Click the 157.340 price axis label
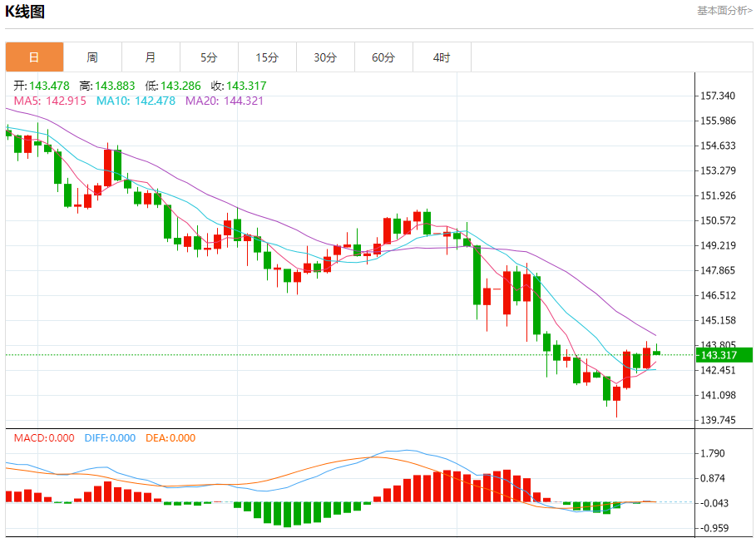 click(718, 96)
